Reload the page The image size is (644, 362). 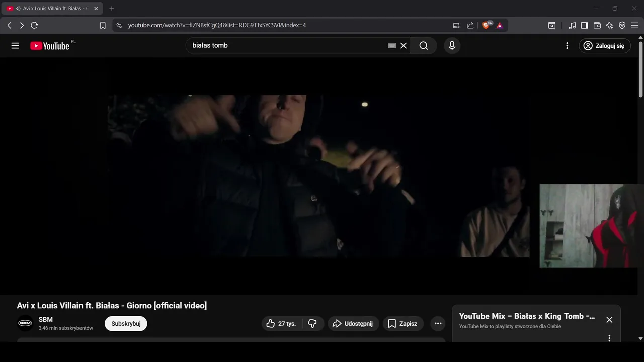click(x=34, y=25)
